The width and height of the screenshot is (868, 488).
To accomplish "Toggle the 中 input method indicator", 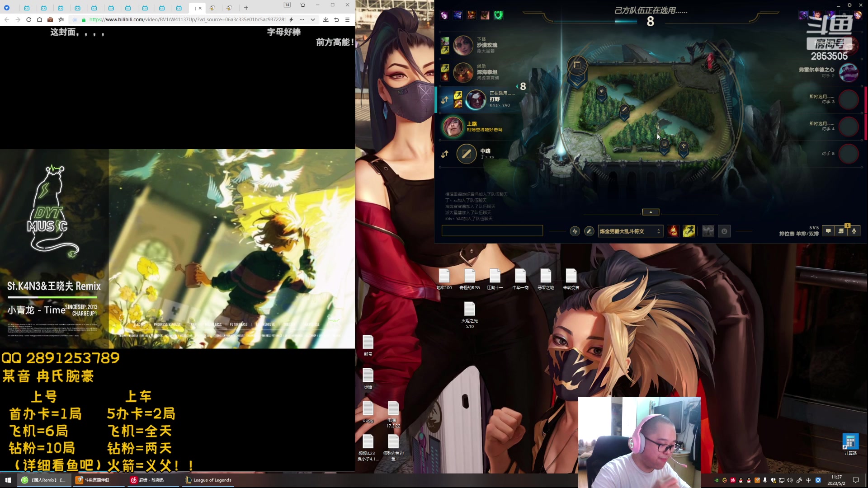I will point(809,480).
